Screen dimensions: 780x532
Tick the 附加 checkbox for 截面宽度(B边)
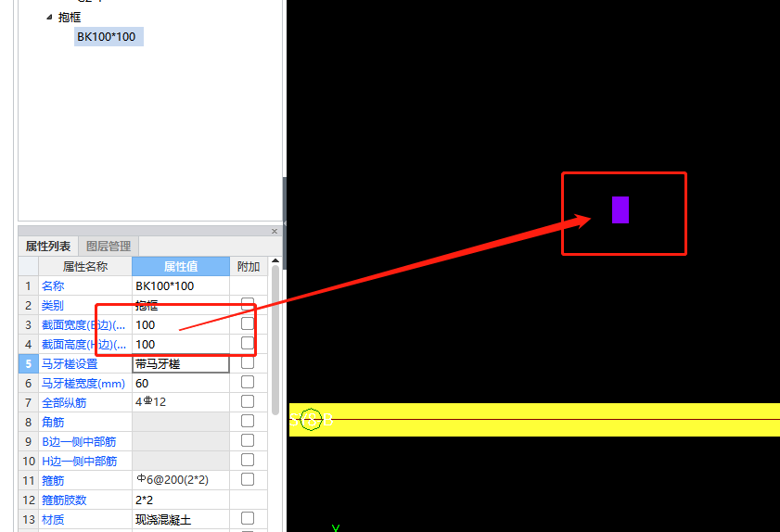[248, 323]
